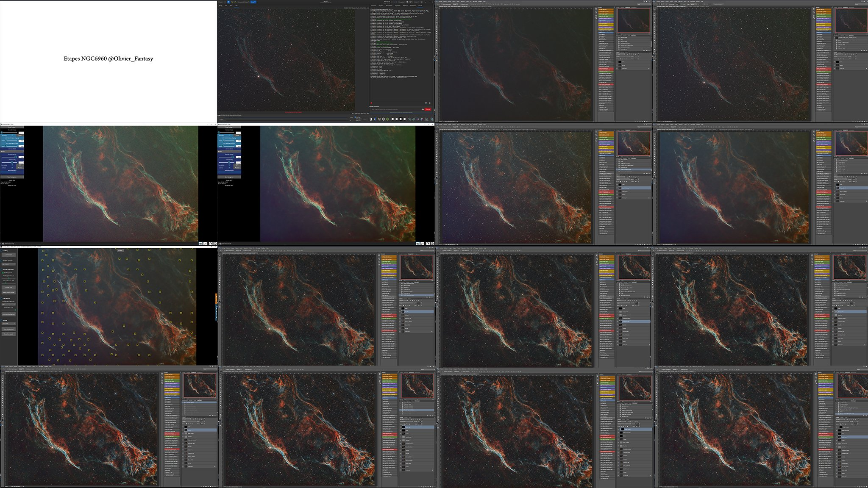Click Process button in right AstroDenoisePy window

(x=237, y=168)
